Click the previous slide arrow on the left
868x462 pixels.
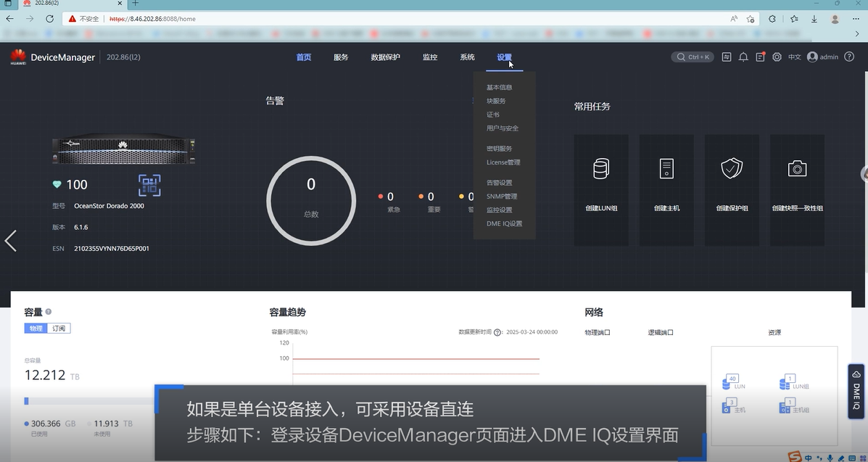pyautogui.click(x=11, y=240)
